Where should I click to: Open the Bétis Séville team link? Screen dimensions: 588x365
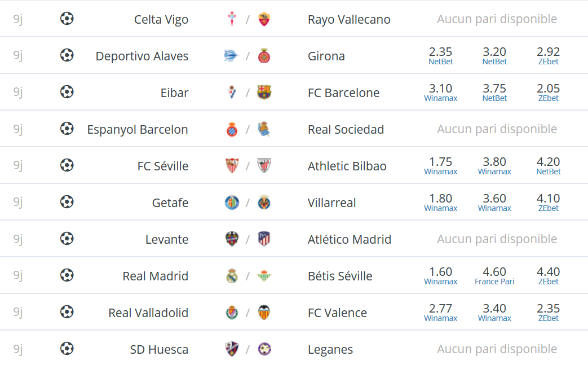click(x=340, y=276)
